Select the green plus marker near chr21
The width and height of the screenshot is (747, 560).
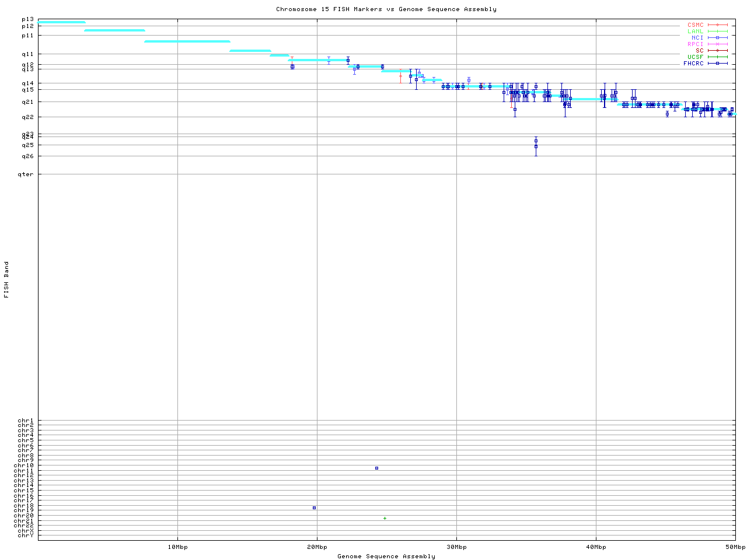click(385, 518)
